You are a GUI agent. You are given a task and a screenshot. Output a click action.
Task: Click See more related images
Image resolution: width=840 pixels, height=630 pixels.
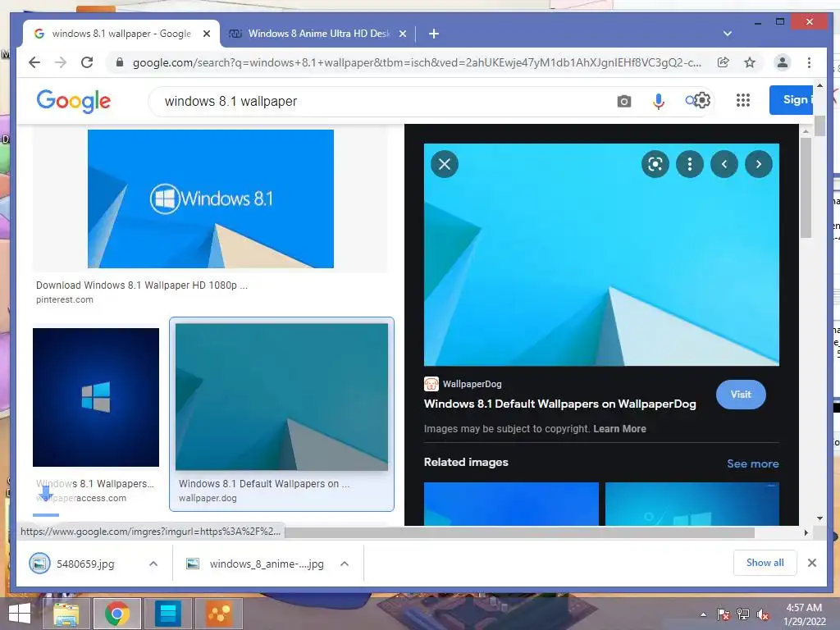[753, 463]
